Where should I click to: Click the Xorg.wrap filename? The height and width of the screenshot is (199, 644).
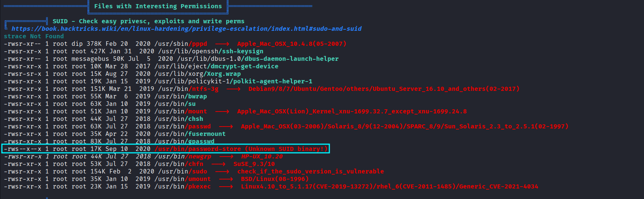[x=224, y=74]
